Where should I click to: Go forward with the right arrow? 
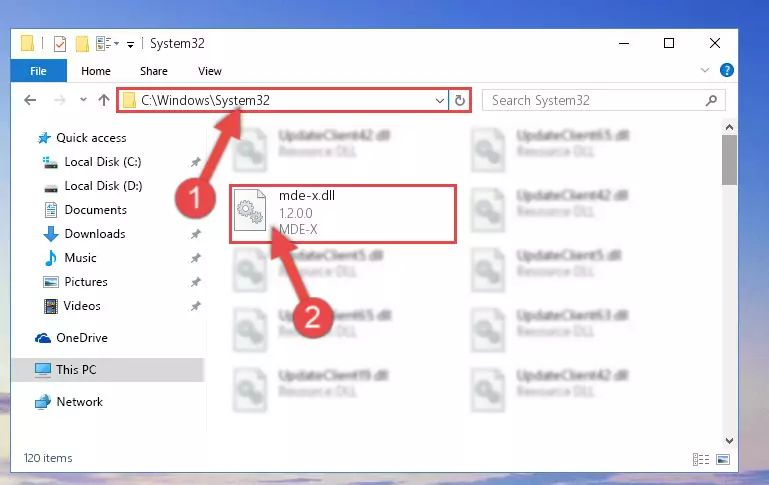click(60, 100)
